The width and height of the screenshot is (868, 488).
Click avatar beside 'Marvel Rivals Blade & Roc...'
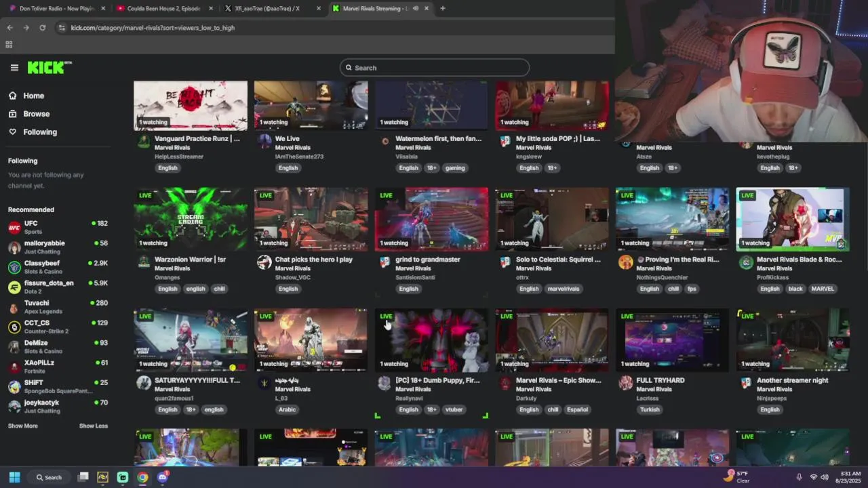746,262
